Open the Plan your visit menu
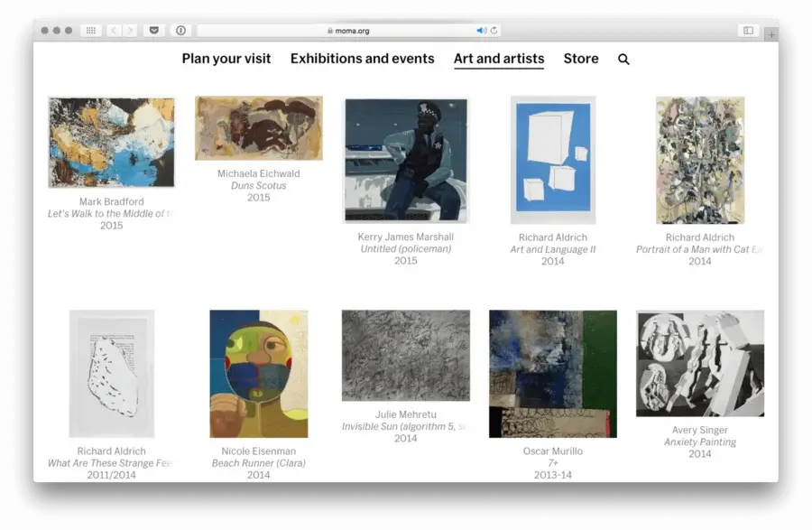The height and width of the screenshot is (530, 812). coord(226,59)
